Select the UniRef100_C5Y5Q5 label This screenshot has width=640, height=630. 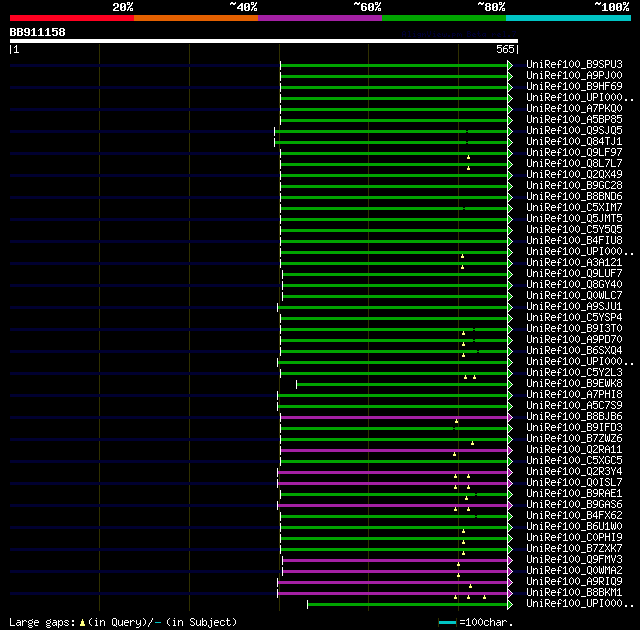(574, 230)
